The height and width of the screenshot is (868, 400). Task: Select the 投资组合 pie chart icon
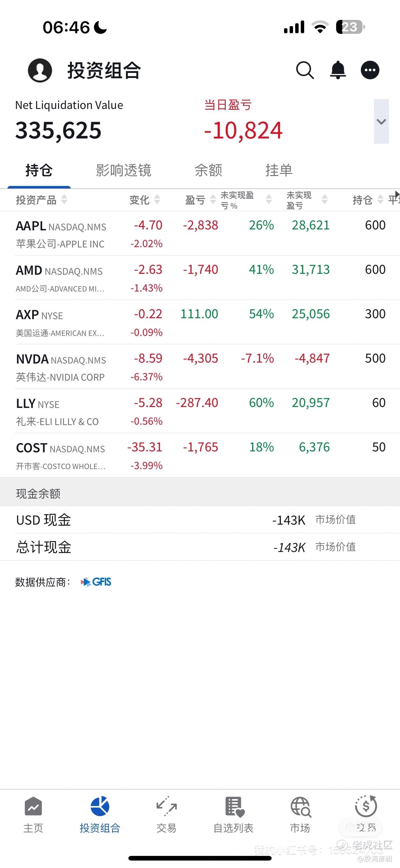pos(100,806)
